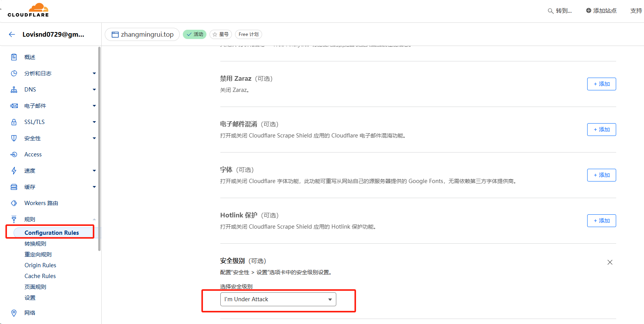
Task: Open the I'm Under Attack security level dropdown
Action: pos(278,299)
